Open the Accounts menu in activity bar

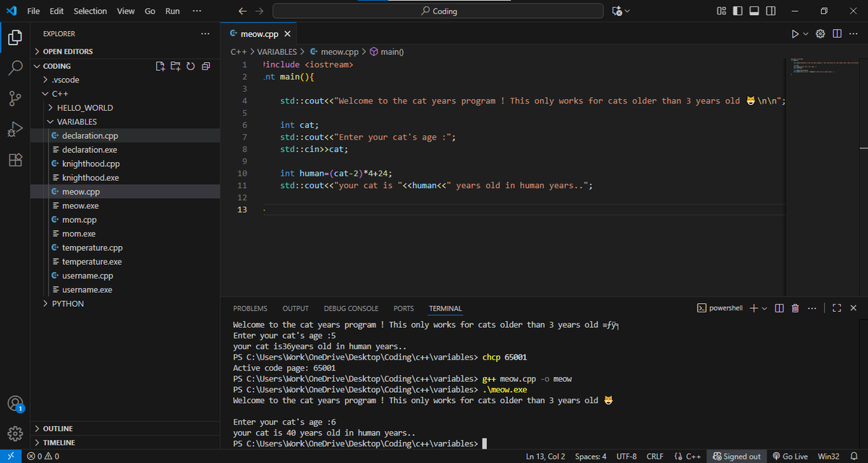[x=15, y=404]
